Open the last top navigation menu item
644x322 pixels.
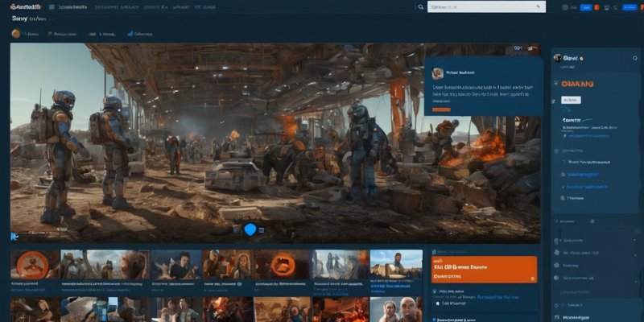click(x=204, y=7)
